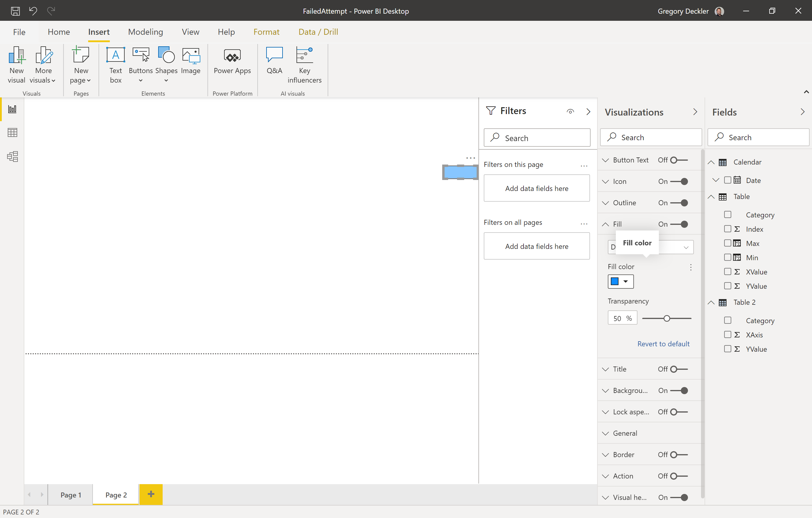
Task: Switch to Report view in sidebar
Action: [x=12, y=109]
